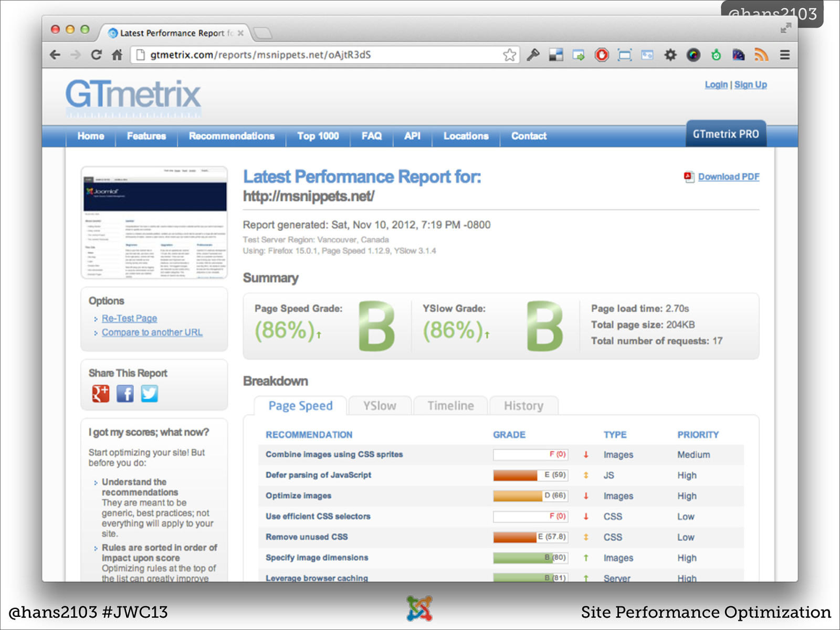Open the settings gear extension icon
Viewport: 840px width, 630px height.
pyautogui.click(x=670, y=55)
